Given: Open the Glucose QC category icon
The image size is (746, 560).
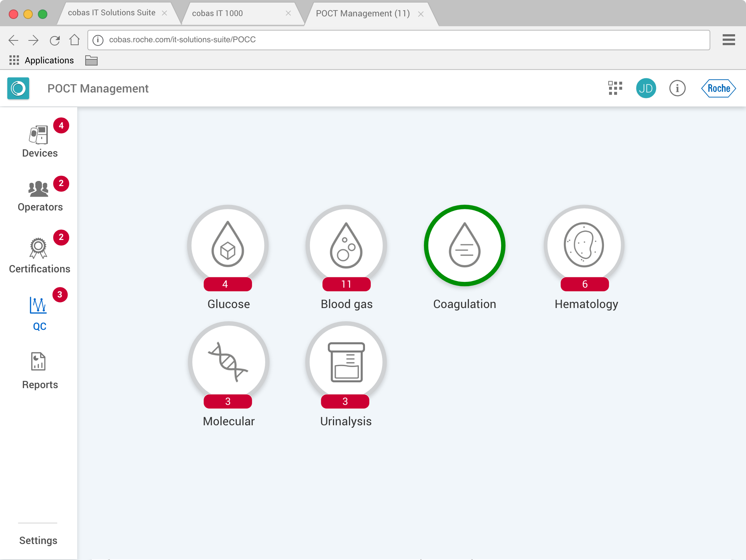Looking at the screenshot, I should pyautogui.click(x=228, y=245).
